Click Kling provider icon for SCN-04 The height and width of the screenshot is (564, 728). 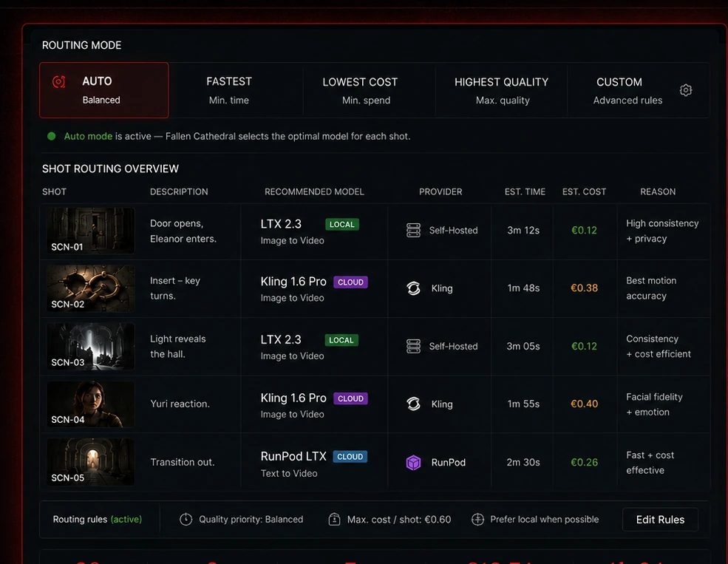coord(413,404)
